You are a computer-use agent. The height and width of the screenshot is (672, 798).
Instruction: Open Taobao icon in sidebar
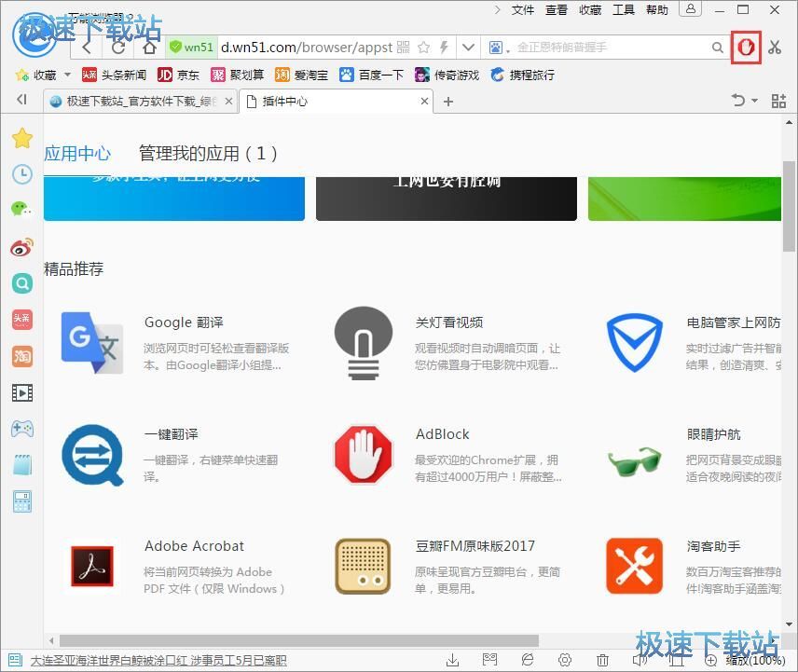pyautogui.click(x=21, y=356)
